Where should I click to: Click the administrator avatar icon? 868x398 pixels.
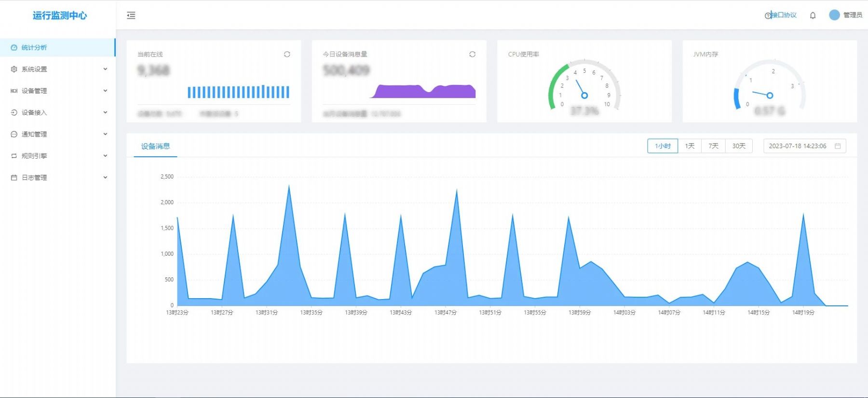coord(834,15)
